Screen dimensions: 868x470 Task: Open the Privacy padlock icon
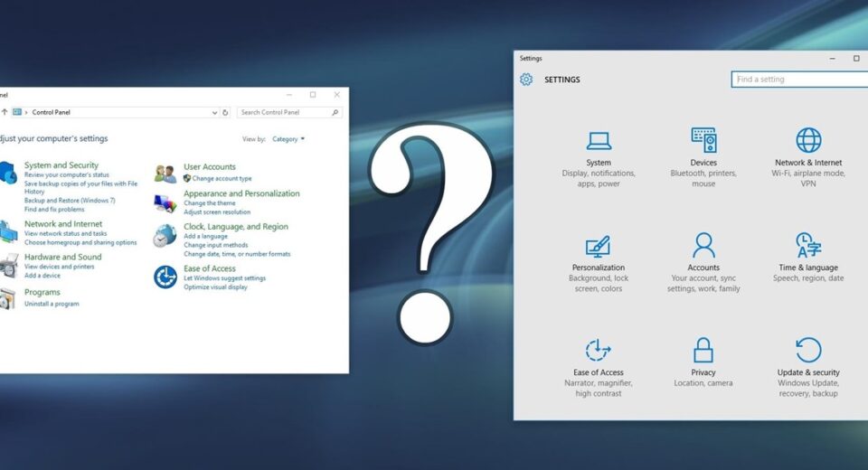click(x=703, y=350)
